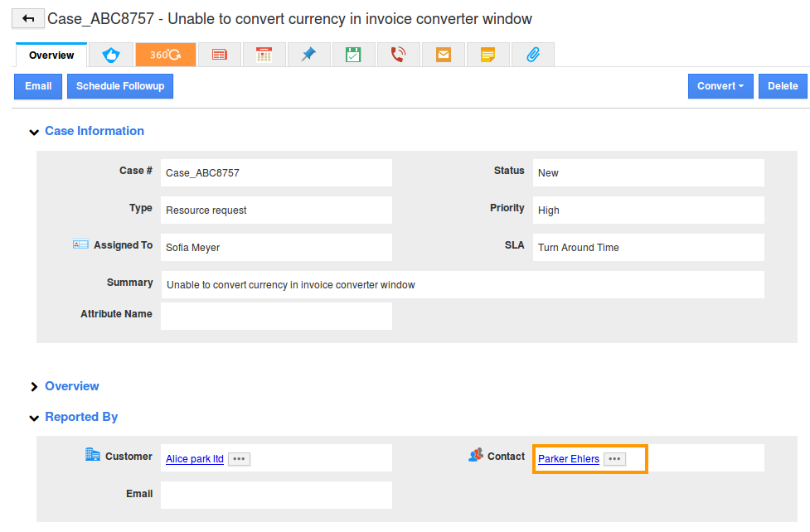Open the 360 view tab
Screen dimensions: 810x532
click(165, 55)
